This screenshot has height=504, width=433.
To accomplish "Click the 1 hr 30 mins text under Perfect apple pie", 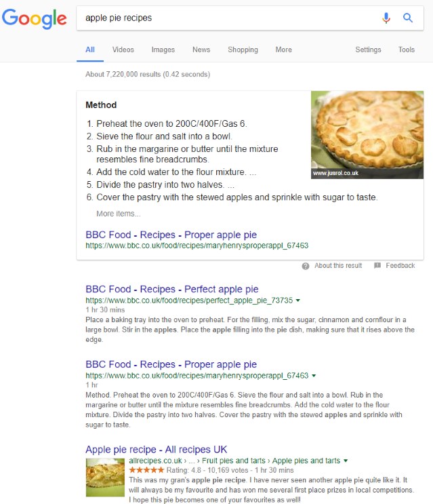I will tap(105, 310).
